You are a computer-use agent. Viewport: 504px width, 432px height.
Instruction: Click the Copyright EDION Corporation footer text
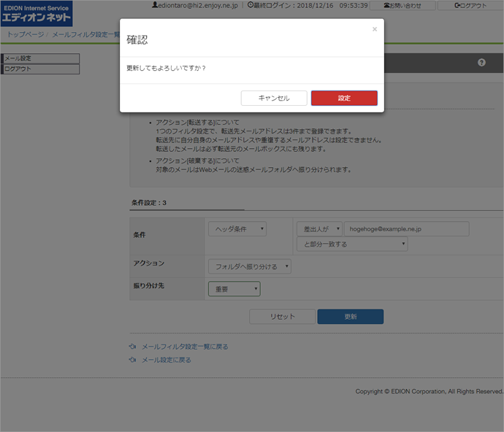coord(429,391)
